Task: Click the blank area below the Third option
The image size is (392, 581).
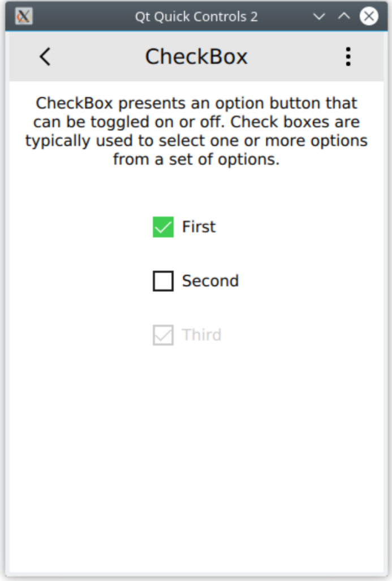Action: point(196,453)
